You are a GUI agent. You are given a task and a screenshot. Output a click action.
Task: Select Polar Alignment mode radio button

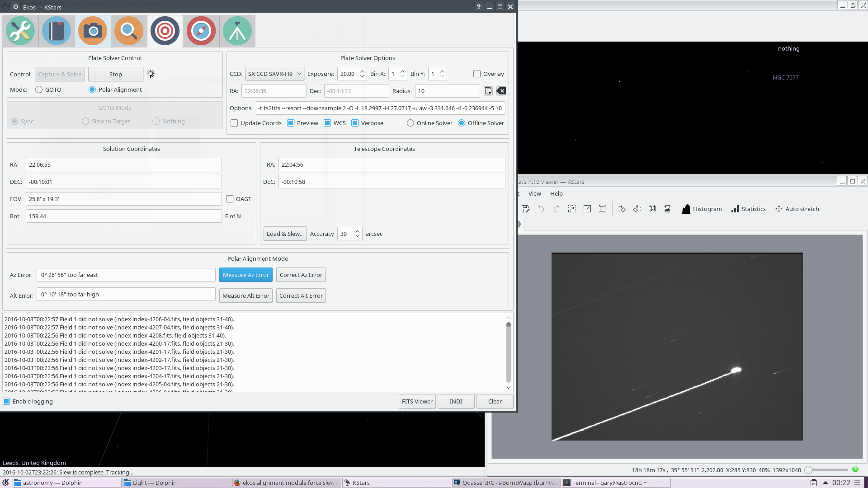[x=92, y=89]
